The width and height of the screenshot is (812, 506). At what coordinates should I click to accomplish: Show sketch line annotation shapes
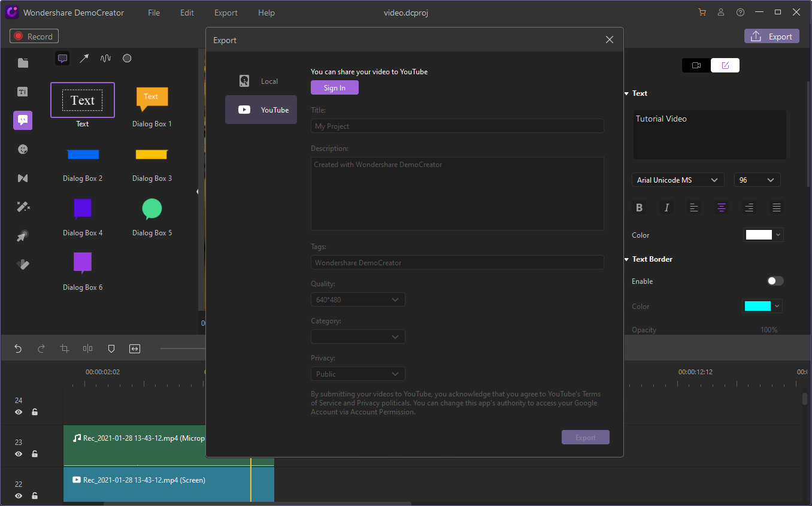(x=105, y=58)
